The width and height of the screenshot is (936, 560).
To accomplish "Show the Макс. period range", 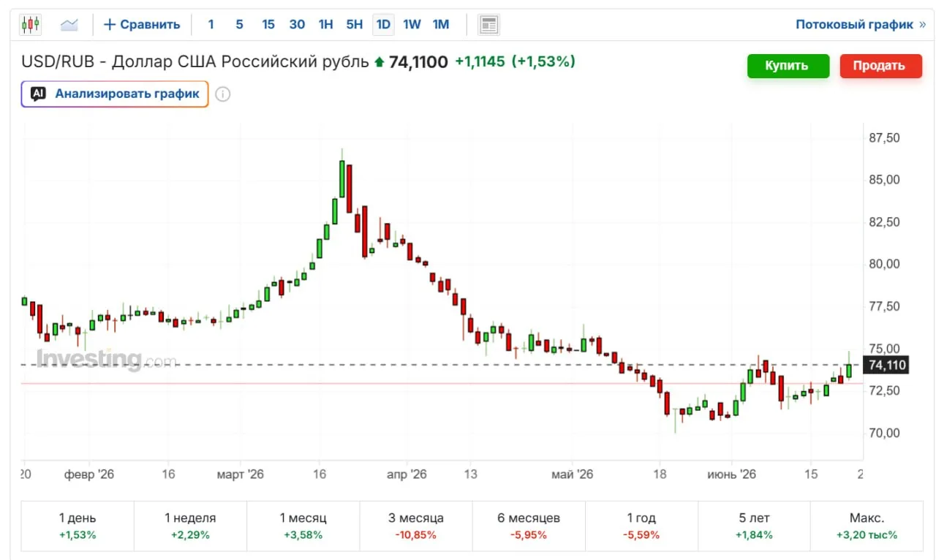I will 867,526.
